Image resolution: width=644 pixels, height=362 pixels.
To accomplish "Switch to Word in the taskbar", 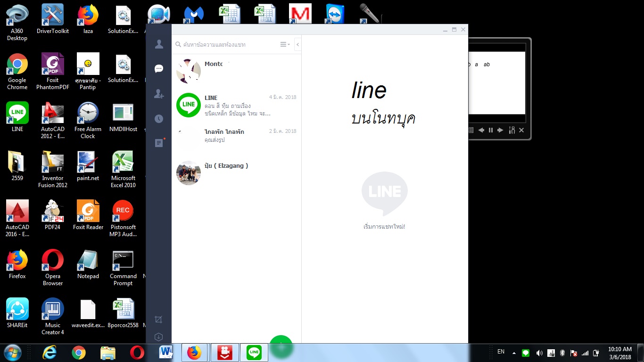I will pos(166,353).
